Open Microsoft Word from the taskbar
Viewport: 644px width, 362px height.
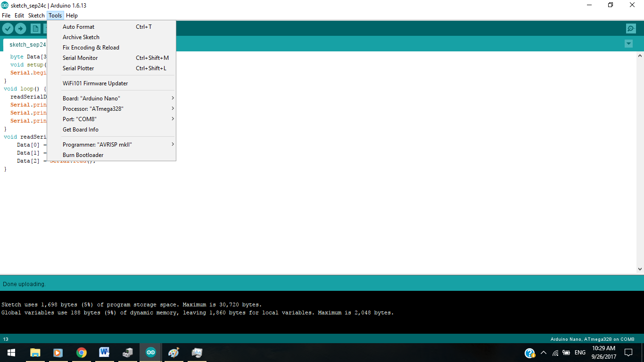[104, 353]
